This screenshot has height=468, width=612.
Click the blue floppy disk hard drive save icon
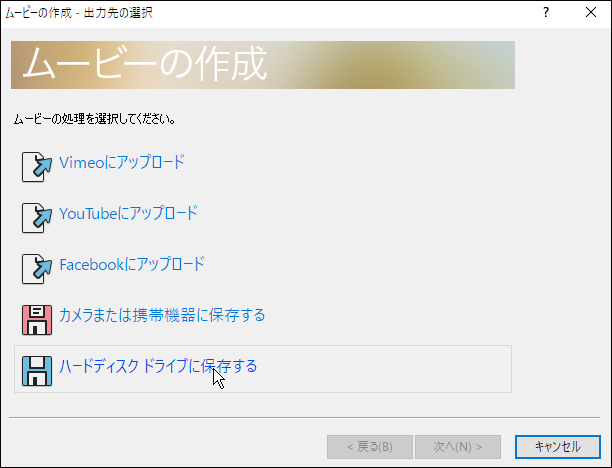[x=37, y=371]
